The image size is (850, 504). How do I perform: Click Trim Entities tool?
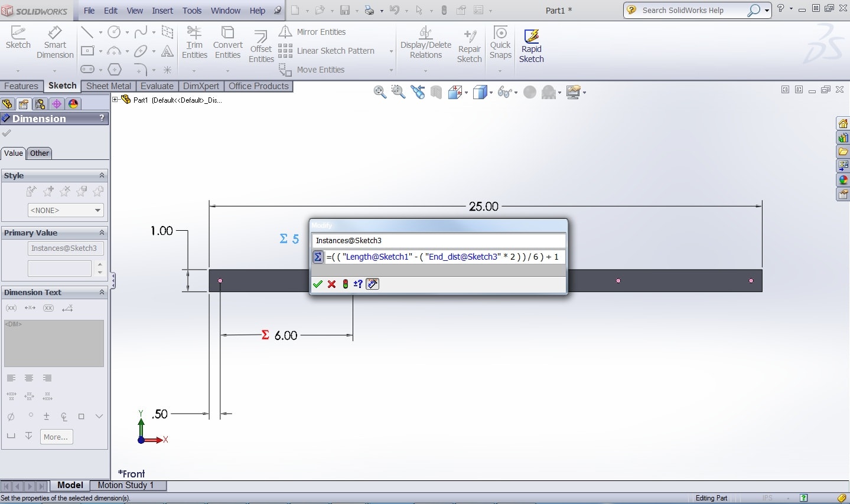click(x=194, y=42)
